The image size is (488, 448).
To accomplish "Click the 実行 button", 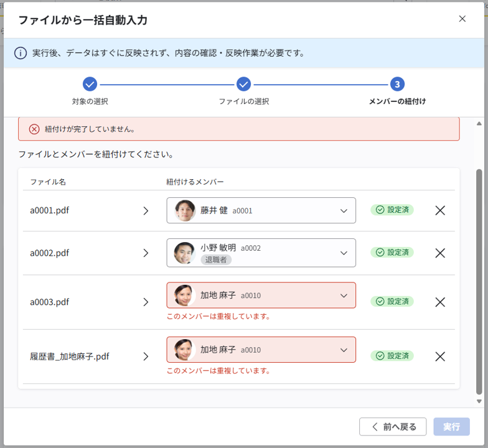I will click(x=452, y=427).
